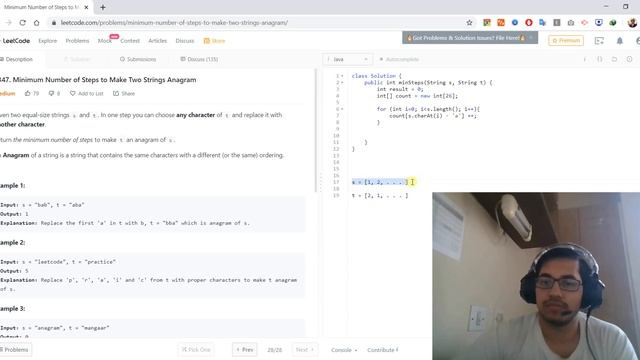Switch to the Solution tab

(x=77, y=60)
